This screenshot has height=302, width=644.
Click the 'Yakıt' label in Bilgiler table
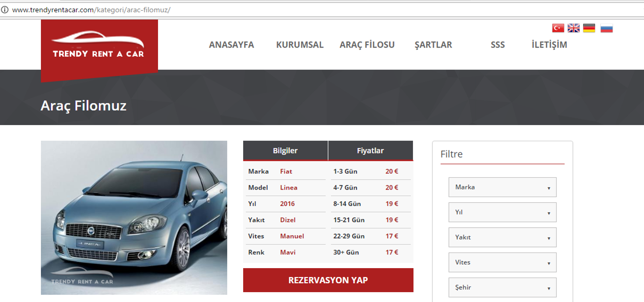256,220
